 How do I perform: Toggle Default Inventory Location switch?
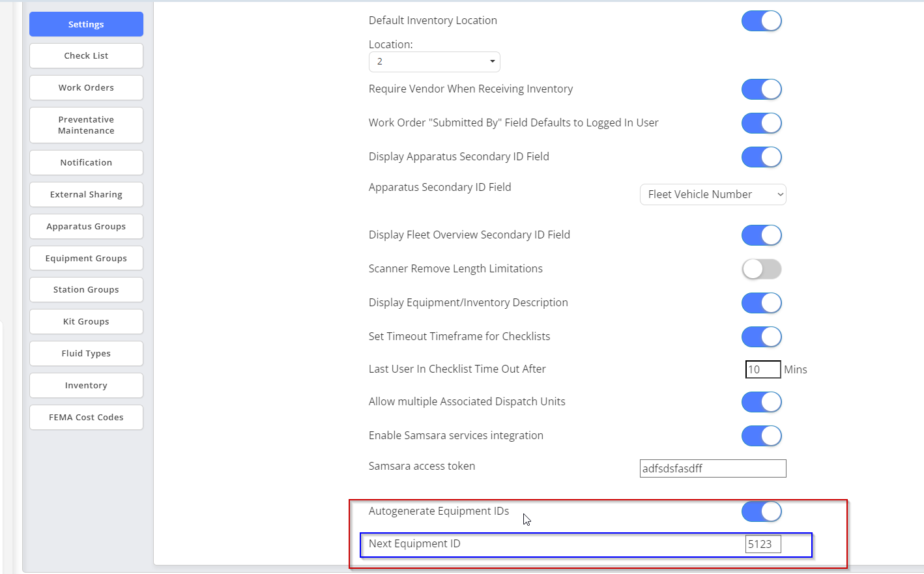click(x=761, y=21)
